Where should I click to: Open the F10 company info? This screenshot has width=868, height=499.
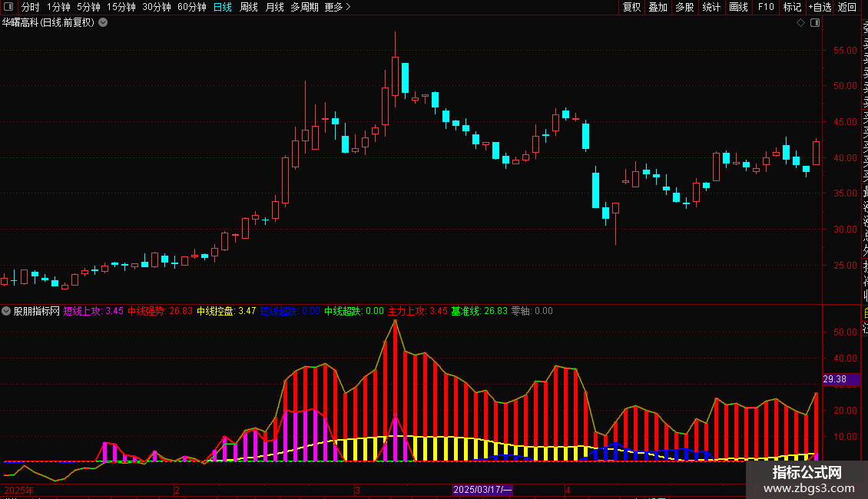coord(766,7)
